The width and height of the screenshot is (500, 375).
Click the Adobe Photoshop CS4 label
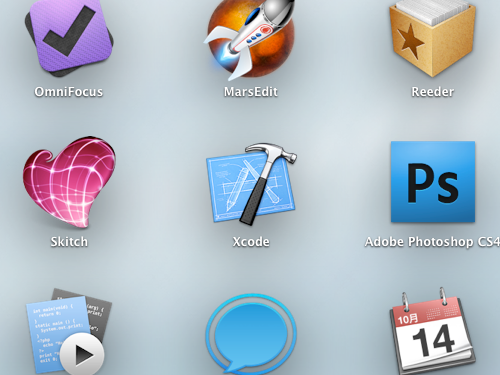(x=432, y=242)
